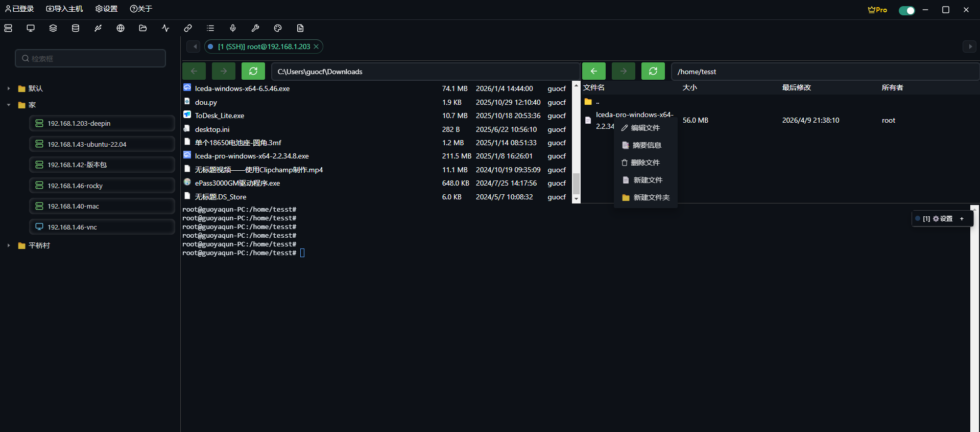
Task: Open the database icon in toolbar
Action: point(76,28)
